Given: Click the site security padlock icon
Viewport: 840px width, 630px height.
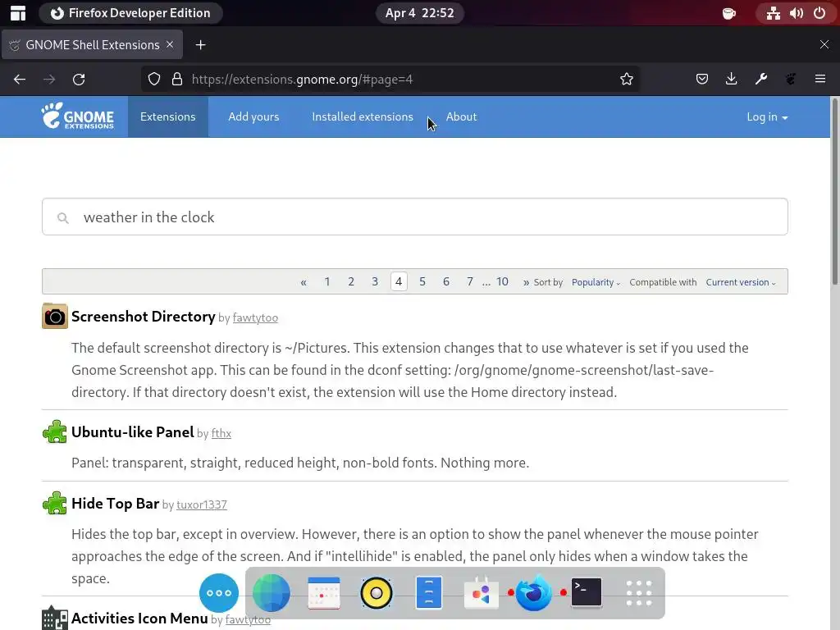Looking at the screenshot, I should [177, 80].
